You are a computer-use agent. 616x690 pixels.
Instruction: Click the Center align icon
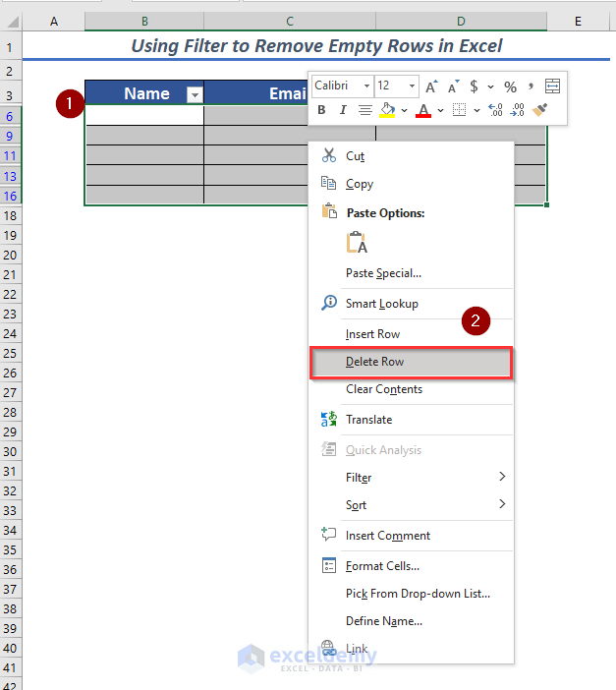tap(364, 109)
